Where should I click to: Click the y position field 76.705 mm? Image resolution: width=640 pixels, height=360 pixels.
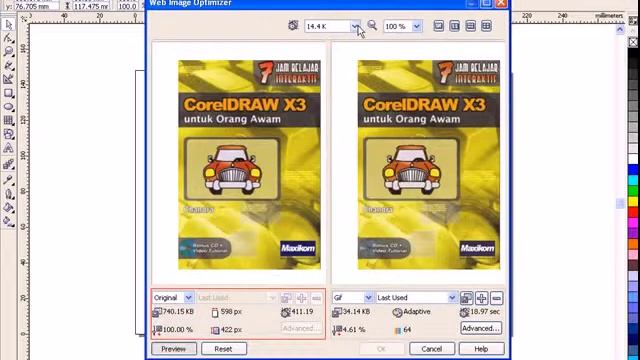pyautogui.click(x=36, y=7)
